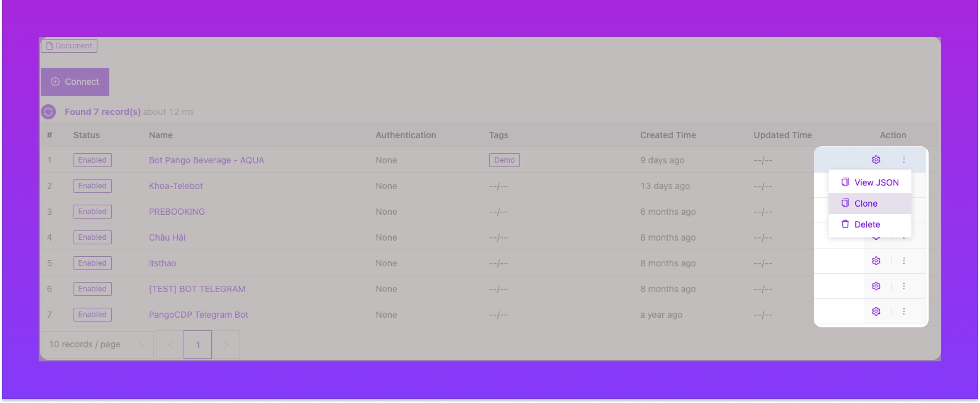Image resolution: width=980 pixels, height=403 pixels.
Task: Click the refresh icon beside Found 7 record(s)
Action: [48, 112]
